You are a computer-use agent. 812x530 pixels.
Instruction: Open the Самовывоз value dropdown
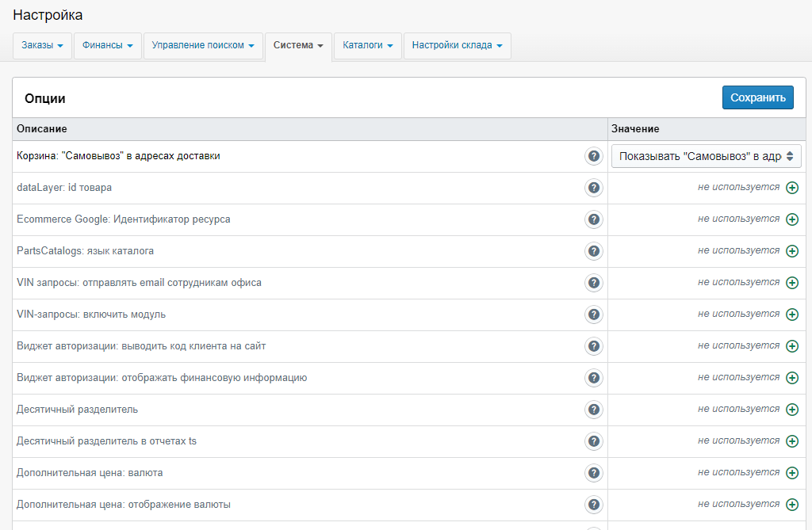(706, 156)
